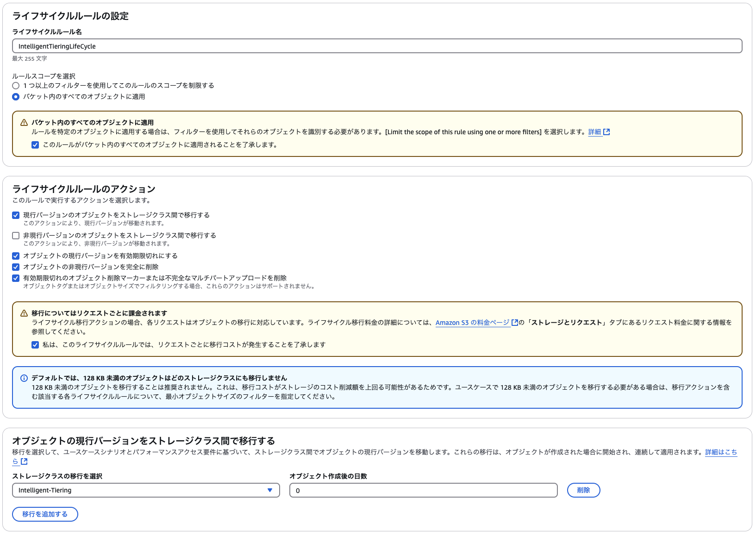Viewport: 756px width, 536px height.
Task: Click the external link icon after 詳細はこちら
Action: 24,461
